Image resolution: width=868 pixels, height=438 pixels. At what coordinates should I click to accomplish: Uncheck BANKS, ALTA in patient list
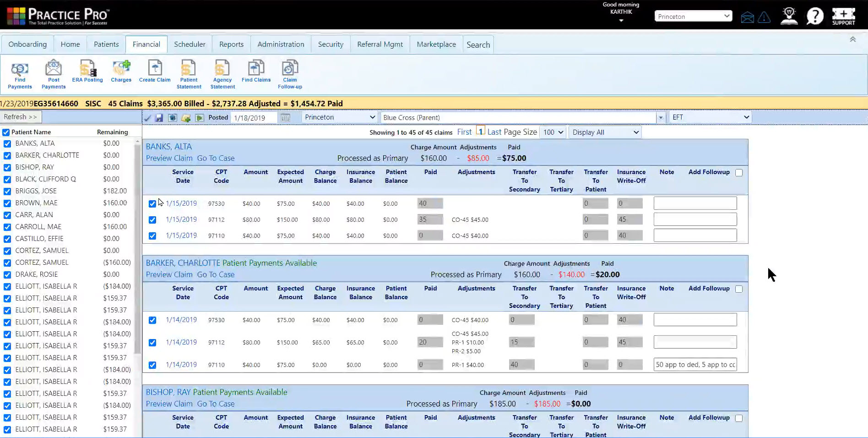point(7,144)
